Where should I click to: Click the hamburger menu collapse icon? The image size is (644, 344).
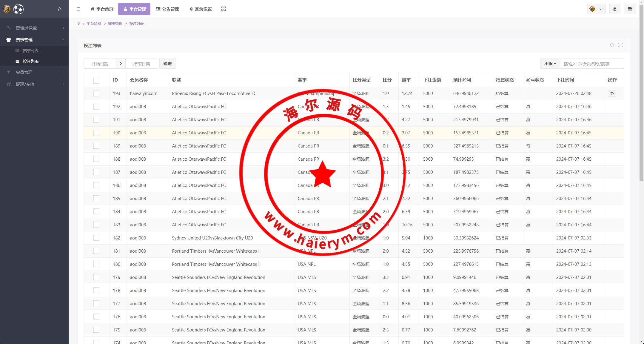78,9
